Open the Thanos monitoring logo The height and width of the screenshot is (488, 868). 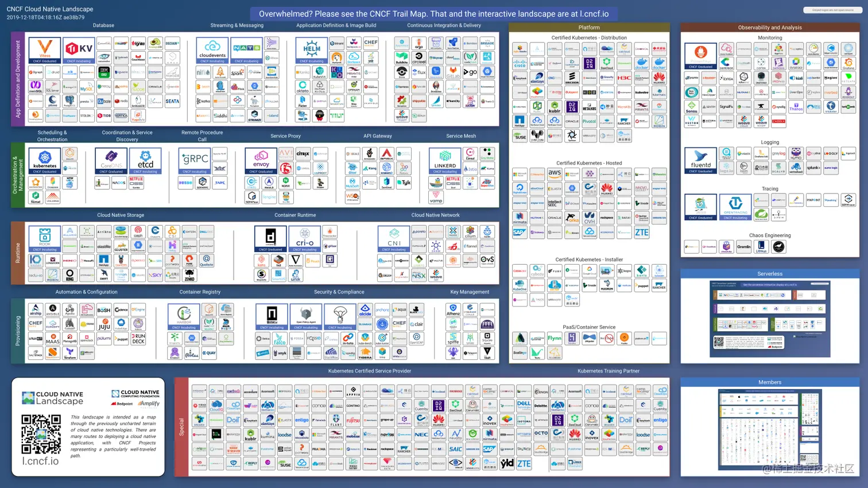tap(796, 106)
